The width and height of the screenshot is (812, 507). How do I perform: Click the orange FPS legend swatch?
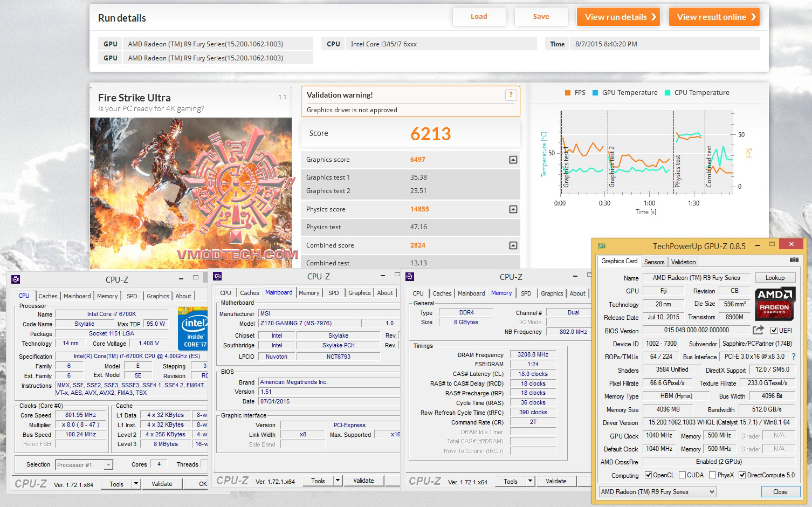(567, 93)
